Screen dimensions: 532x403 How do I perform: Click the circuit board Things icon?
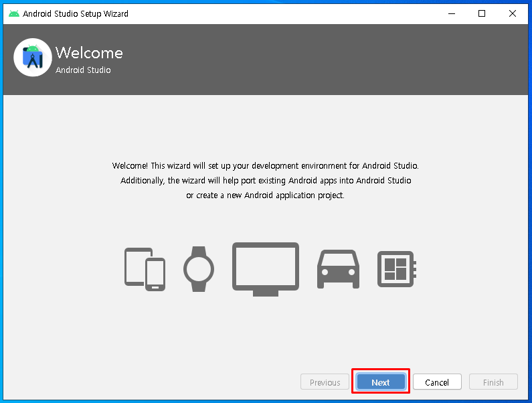(397, 269)
